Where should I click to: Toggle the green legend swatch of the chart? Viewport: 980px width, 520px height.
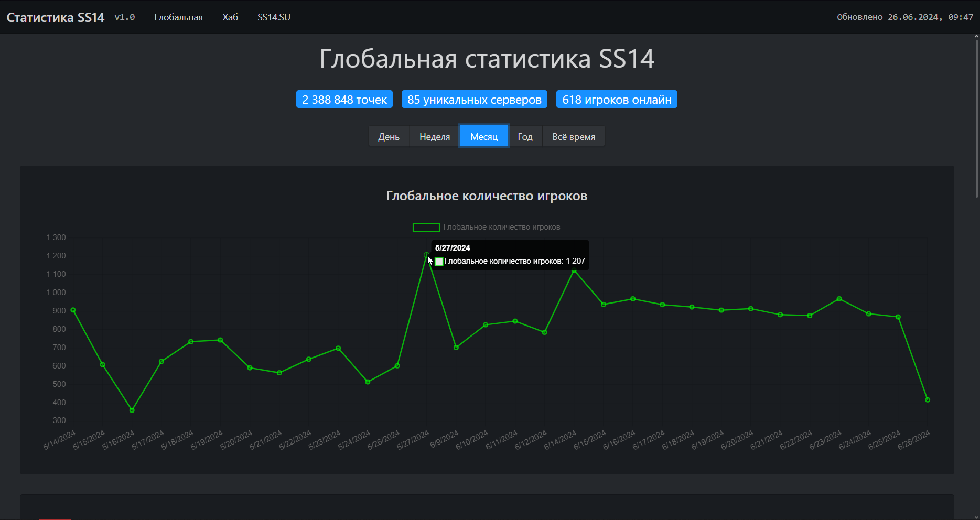coord(426,227)
